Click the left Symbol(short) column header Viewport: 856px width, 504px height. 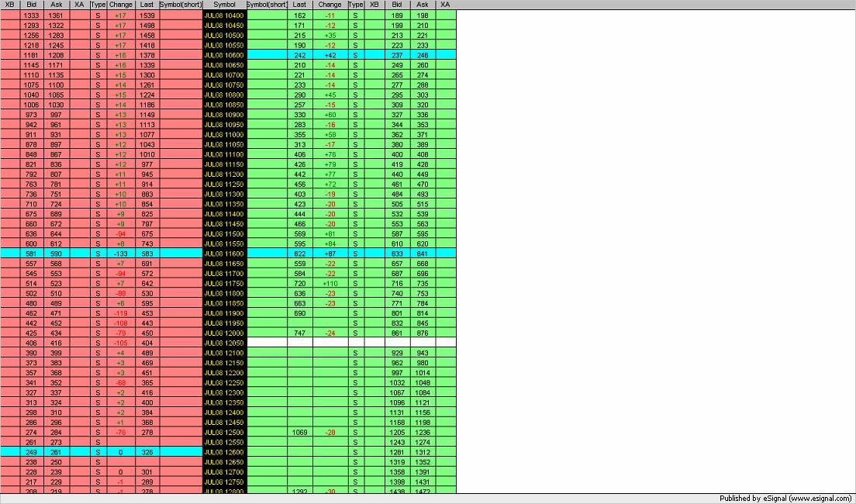[x=181, y=5]
